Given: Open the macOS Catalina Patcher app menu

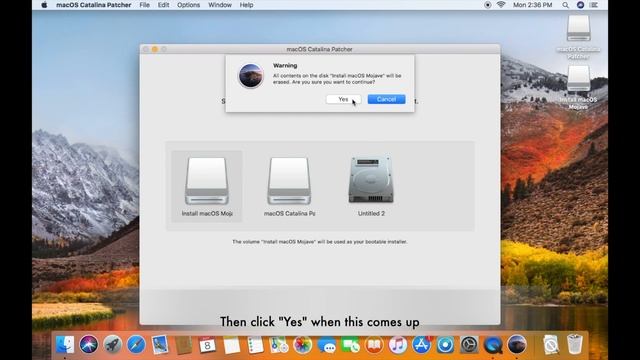Looking at the screenshot, I should tap(93, 5).
